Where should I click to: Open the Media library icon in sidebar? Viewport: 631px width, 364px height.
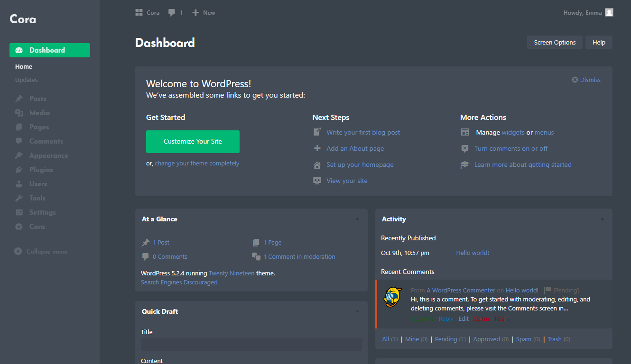point(19,113)
